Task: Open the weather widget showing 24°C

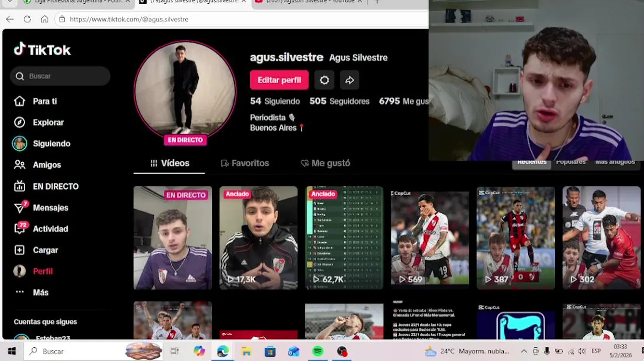Action: [467, 351]
